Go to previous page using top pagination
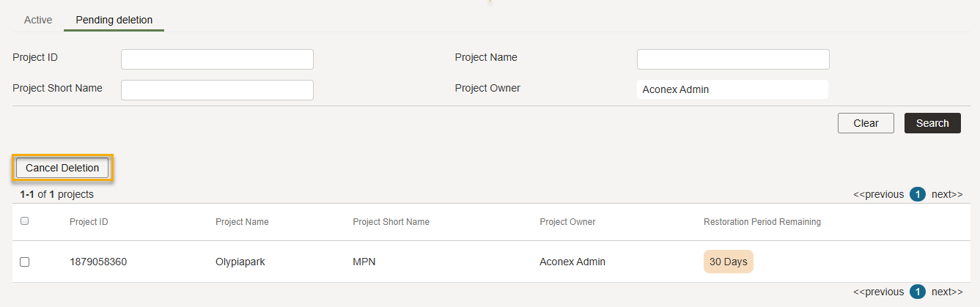Viewport: 980px width, 307px height. [878, 194]
